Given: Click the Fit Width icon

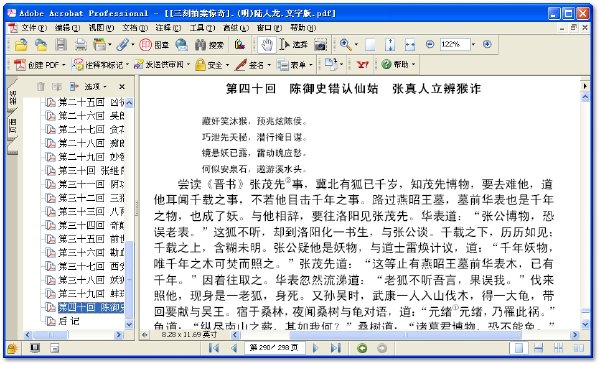Looking at the screenshot, I should point(410,45).
